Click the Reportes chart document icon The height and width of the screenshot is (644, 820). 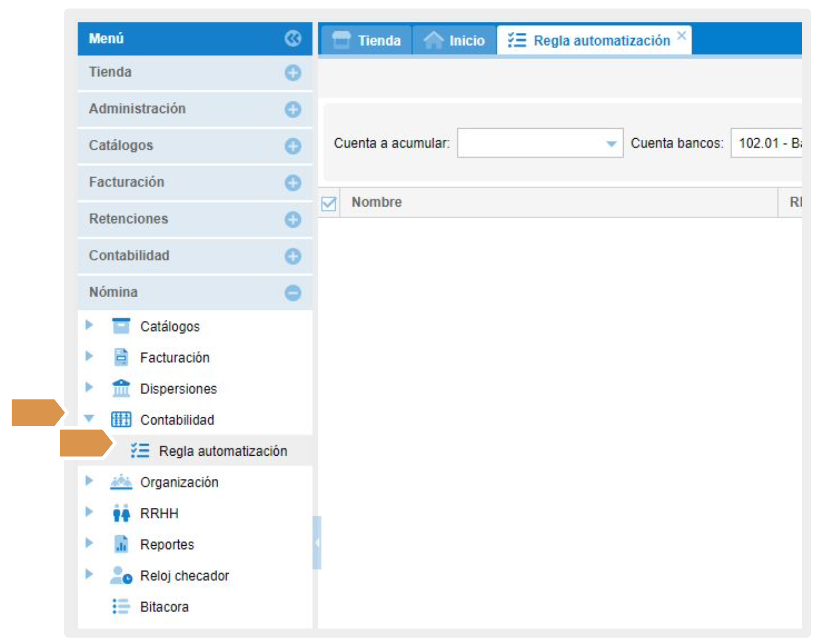pos(121,544)
